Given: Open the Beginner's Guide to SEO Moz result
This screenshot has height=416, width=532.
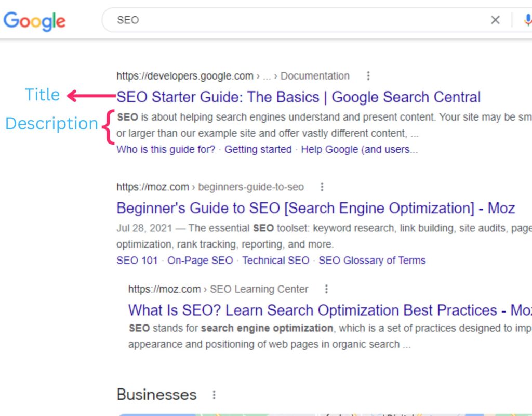Looking at the screenshot, I should [315, 207].
